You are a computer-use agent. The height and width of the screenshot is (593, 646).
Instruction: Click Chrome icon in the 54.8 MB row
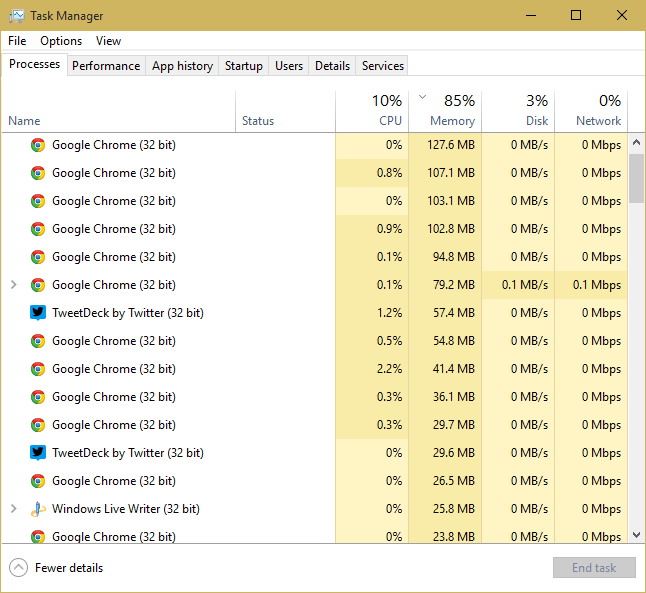(x=38, y=341)
